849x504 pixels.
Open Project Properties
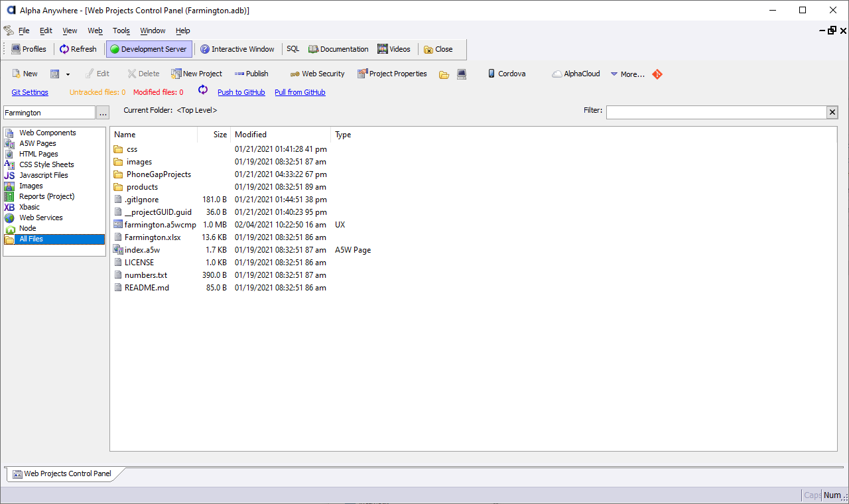[393, 74]
